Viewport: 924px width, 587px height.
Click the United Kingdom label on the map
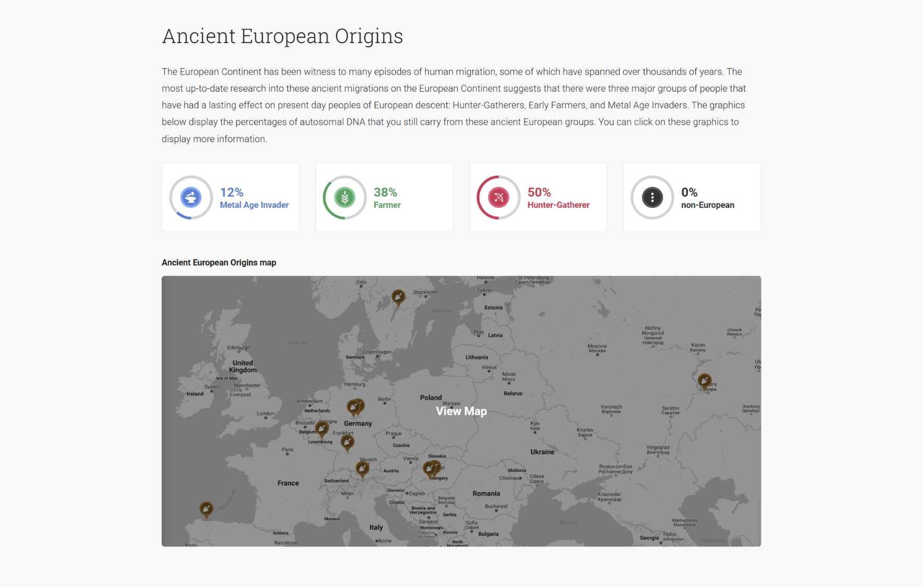pyautogui.click(x=243, y=366)
